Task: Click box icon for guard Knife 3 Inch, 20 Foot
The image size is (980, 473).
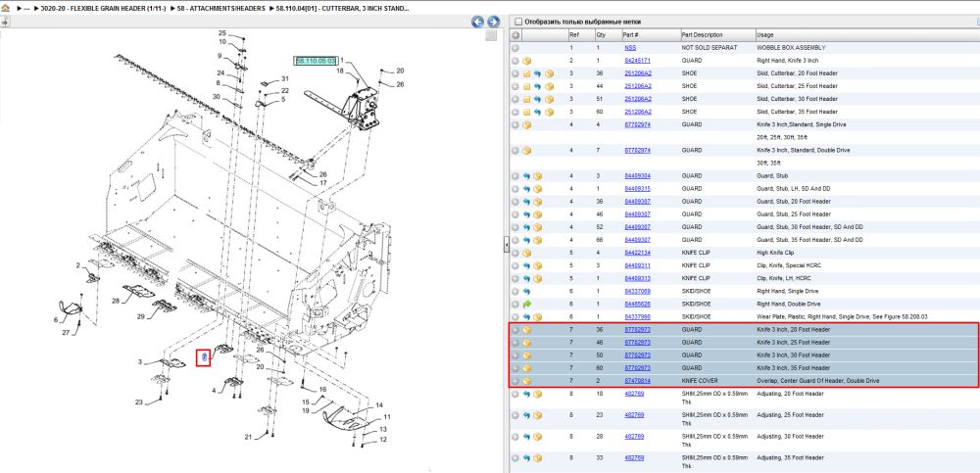Action: pos(527,329)
